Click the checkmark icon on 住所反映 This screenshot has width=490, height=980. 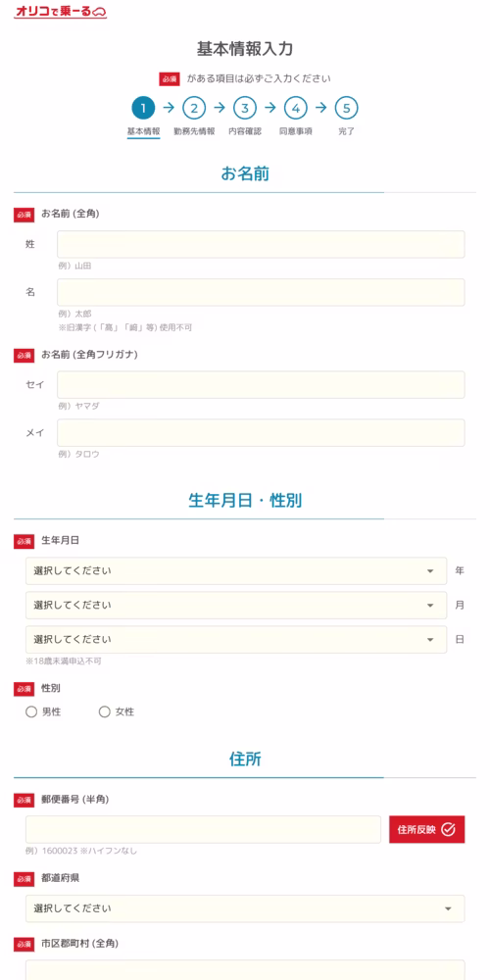(448, 829)
